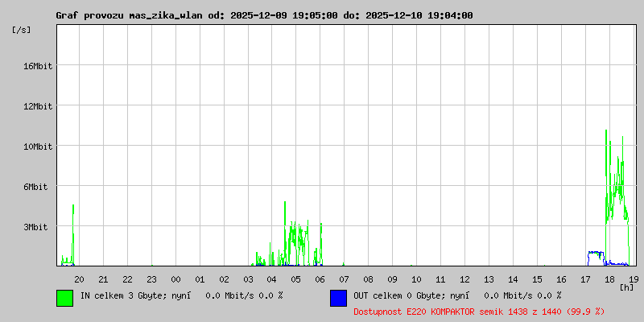The image size is (644, 322).
Task: Click the [/s] unit label
Action: pos(22,30)
